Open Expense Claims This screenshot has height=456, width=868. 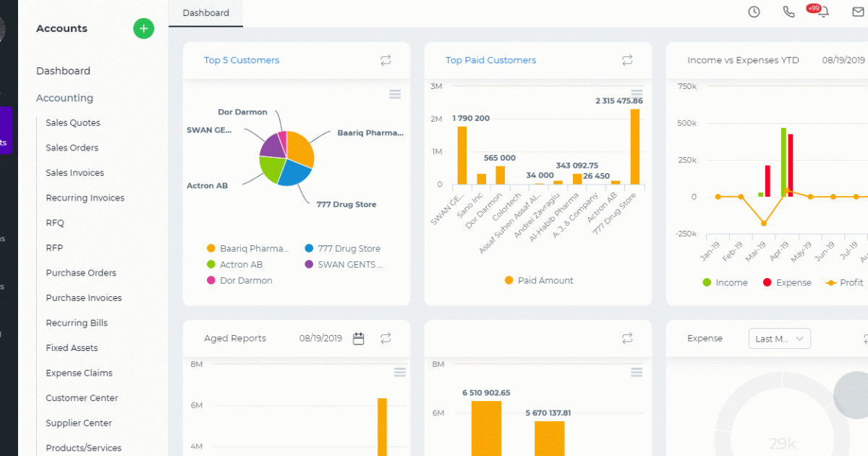pyautogui.click(x=79, y=373)
